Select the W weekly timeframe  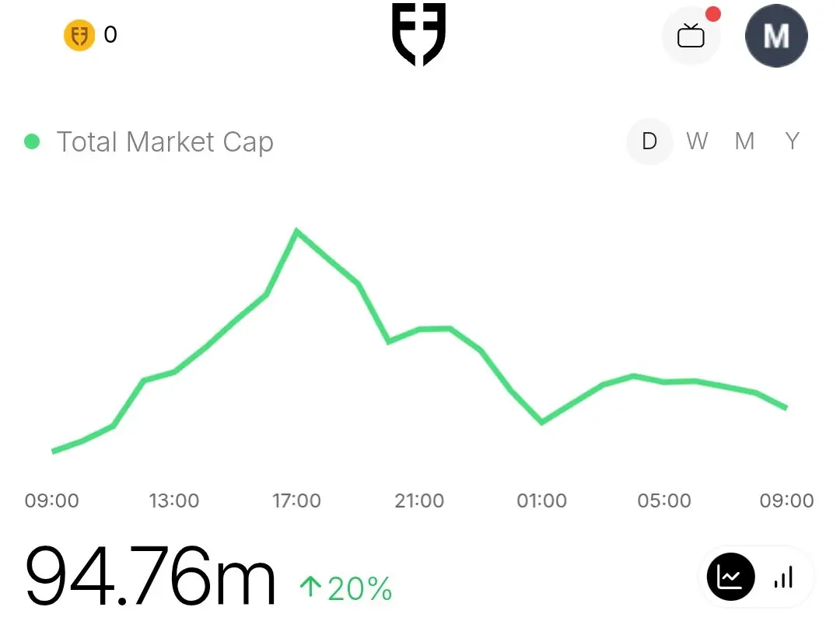click(x=697, y=141)
